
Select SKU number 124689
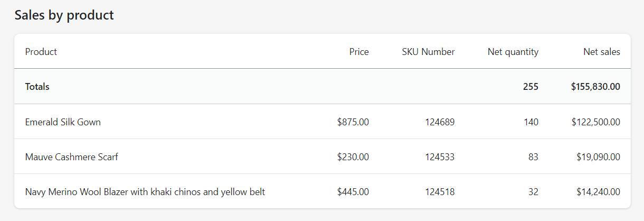point(440,122)
